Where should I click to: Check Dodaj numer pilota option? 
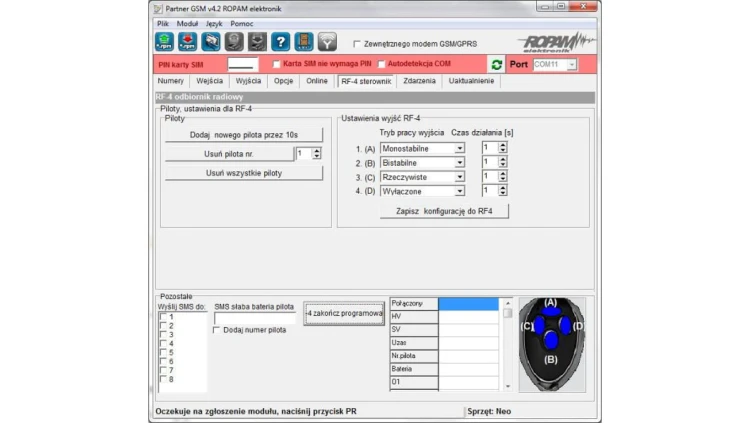(x=216, y=330)
